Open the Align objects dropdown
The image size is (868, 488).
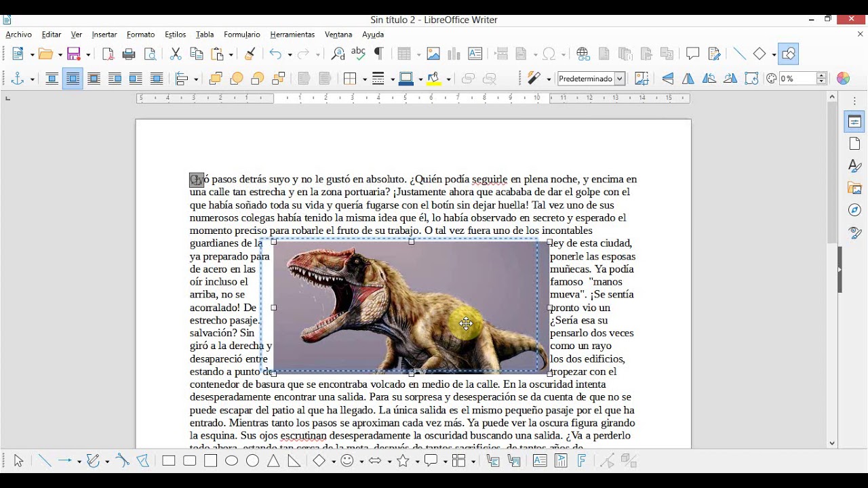196,79
